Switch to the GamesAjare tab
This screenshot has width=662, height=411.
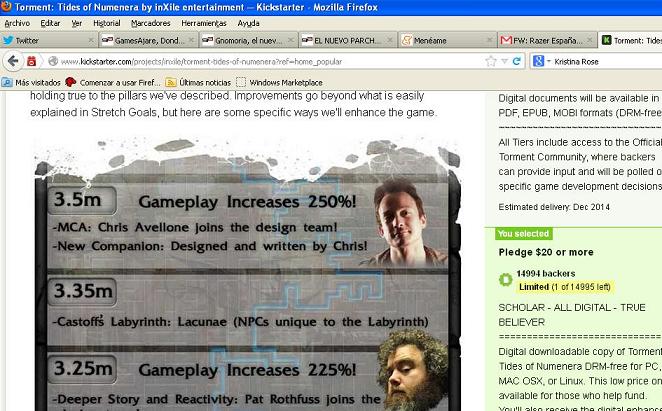[148, 40]
